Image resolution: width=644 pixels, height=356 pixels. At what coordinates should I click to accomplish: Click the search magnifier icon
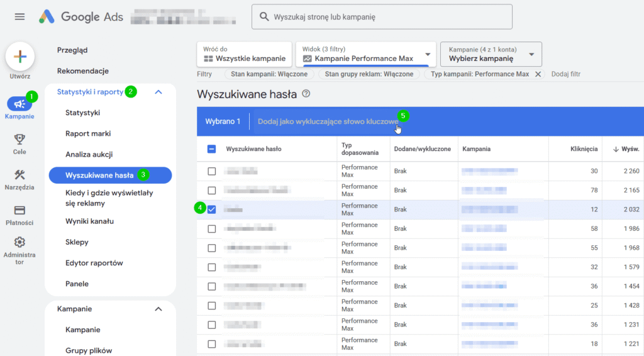coord(264,17)
